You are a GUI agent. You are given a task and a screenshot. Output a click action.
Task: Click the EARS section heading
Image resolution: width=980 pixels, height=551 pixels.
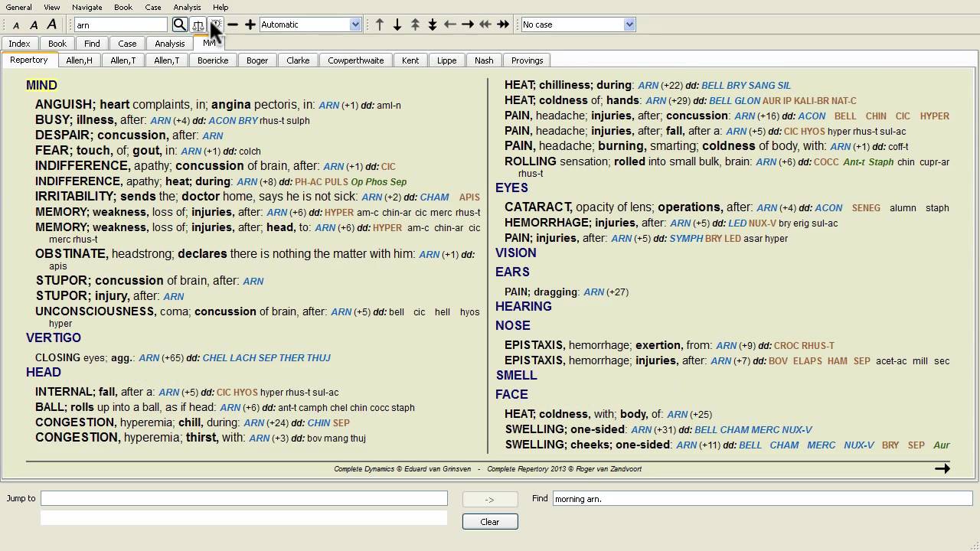tap(512, 272)
